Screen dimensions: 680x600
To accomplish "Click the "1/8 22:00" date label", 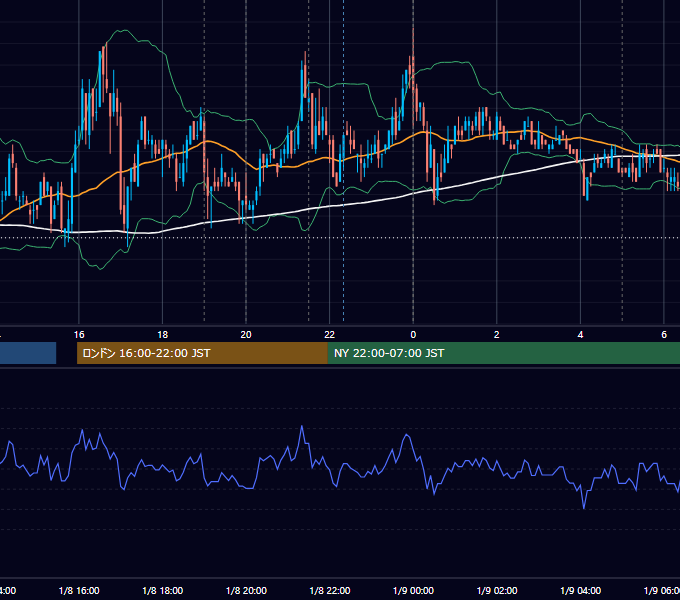I will [x=330, y=591].
